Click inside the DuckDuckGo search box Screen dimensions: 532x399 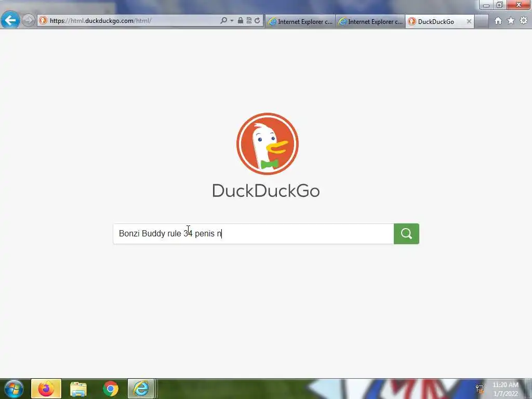pos(254,233)
